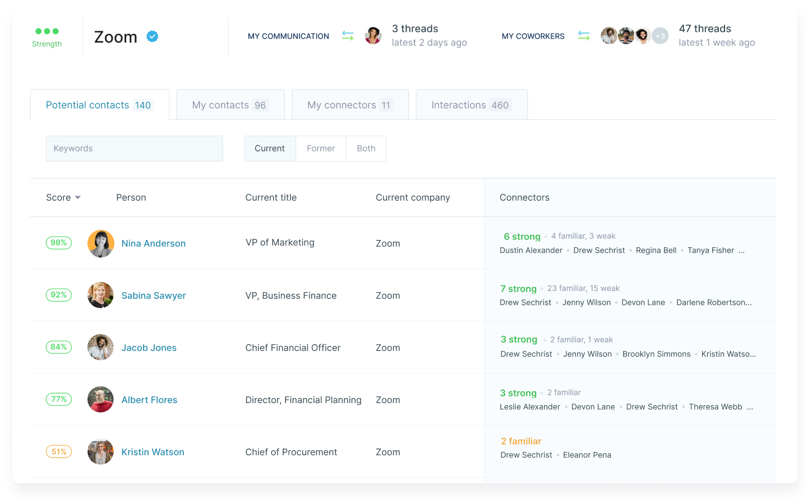
Task: Switch to the My contacts tab
Action: point(230,105)
